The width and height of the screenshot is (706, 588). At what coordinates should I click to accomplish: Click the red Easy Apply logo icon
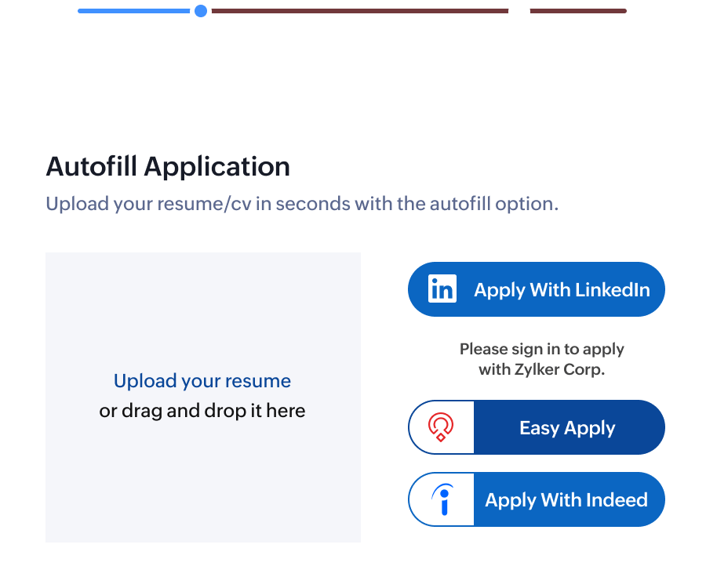pos(441,427)
